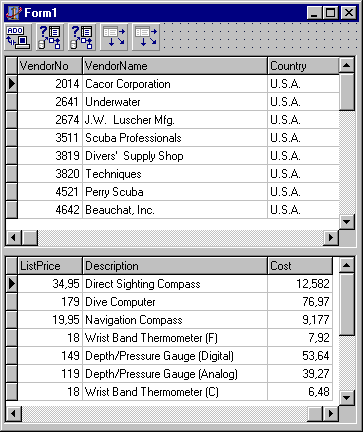363x432 pixels.
Task: Click parts grid vertical scrollbar down arrow
Action: (x=347, y=397)
